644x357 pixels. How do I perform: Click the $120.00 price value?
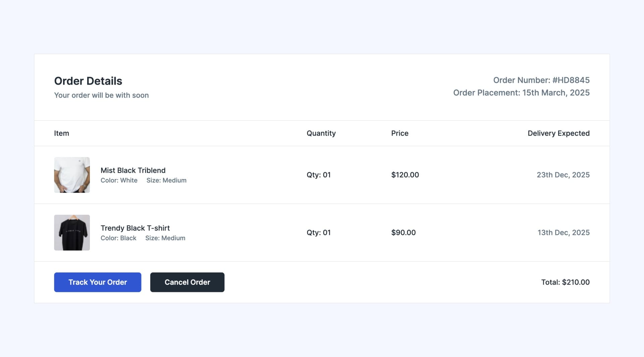[405, 175]
